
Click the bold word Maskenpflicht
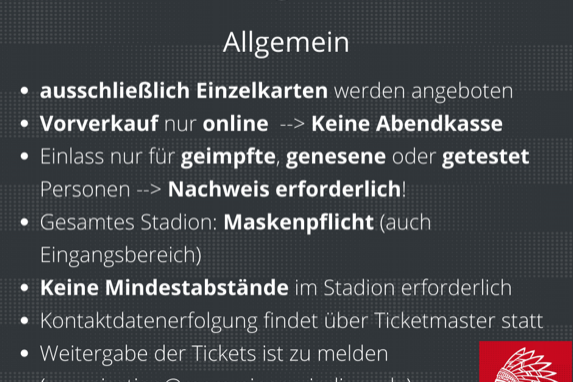tap(299, 223)
